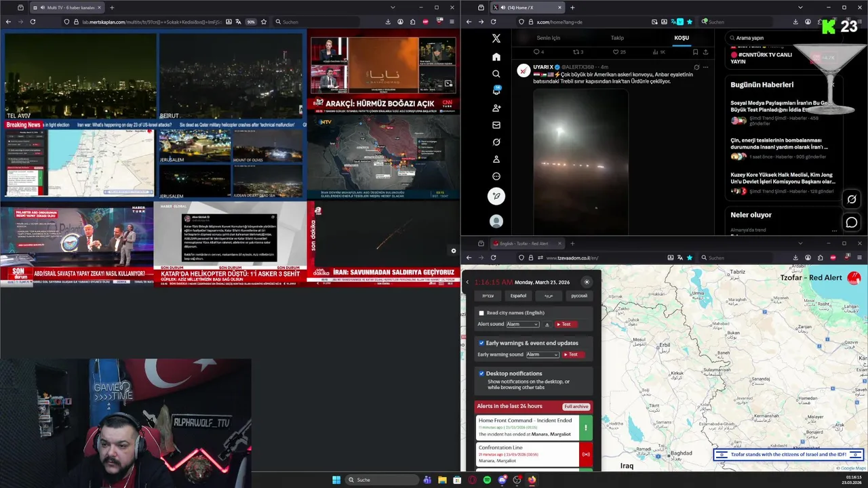
Task: Test the Early warning sound
Action: coord(572,354)
